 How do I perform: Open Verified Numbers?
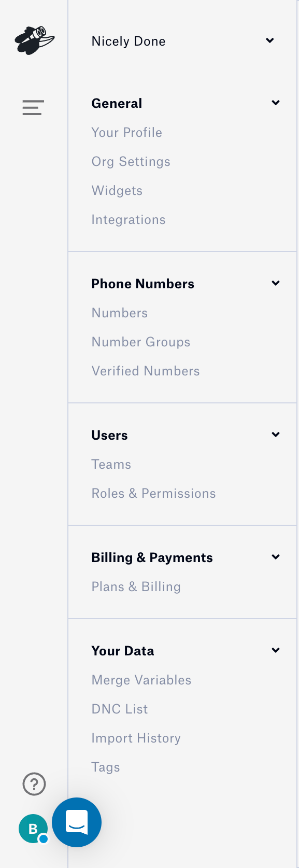(x=145, y=371)
